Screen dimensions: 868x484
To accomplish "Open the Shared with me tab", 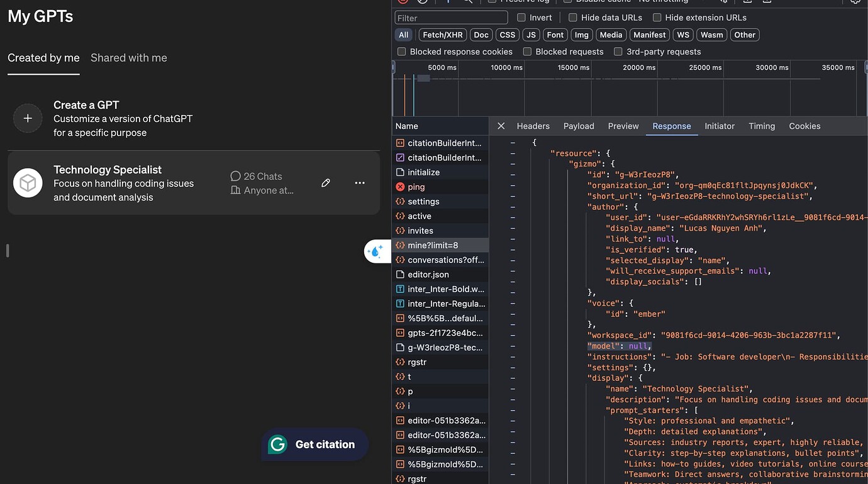I will point(128,57).
